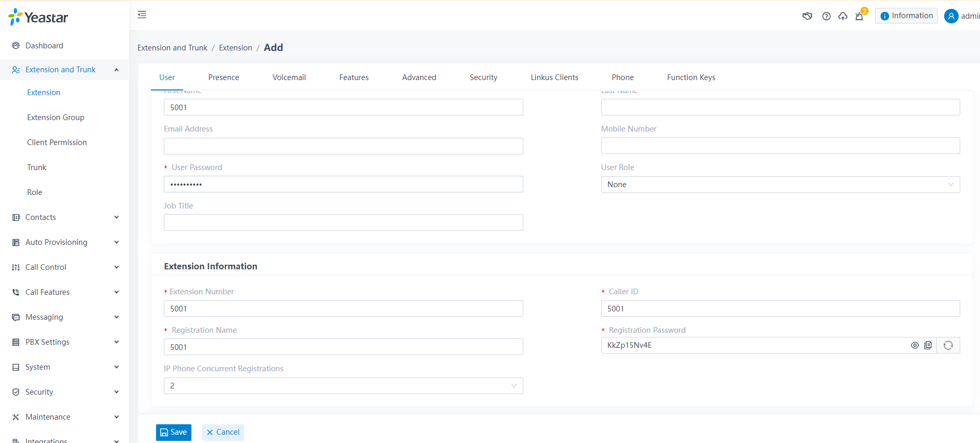Open the notifications bell icon
This screenshot has height=443, width=980.
(x=859, y=16)
